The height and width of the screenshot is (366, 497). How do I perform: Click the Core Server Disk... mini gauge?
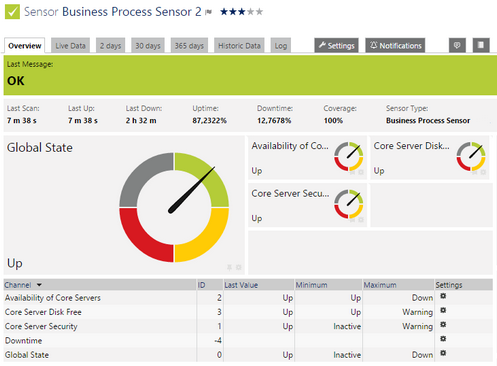[x=471, y=157]
